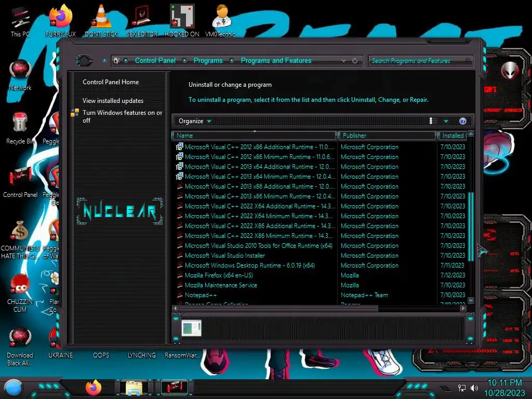Viewport: 532px width, 399px height.
Task: Open the Control Panel desktop icon
Action: pyautogui.click(x=20, y=182)
